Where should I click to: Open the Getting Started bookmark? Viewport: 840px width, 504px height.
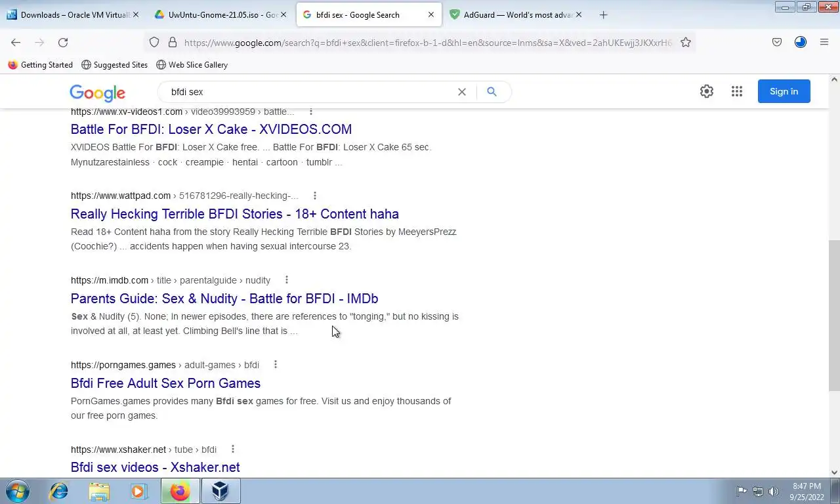[40, 65]
